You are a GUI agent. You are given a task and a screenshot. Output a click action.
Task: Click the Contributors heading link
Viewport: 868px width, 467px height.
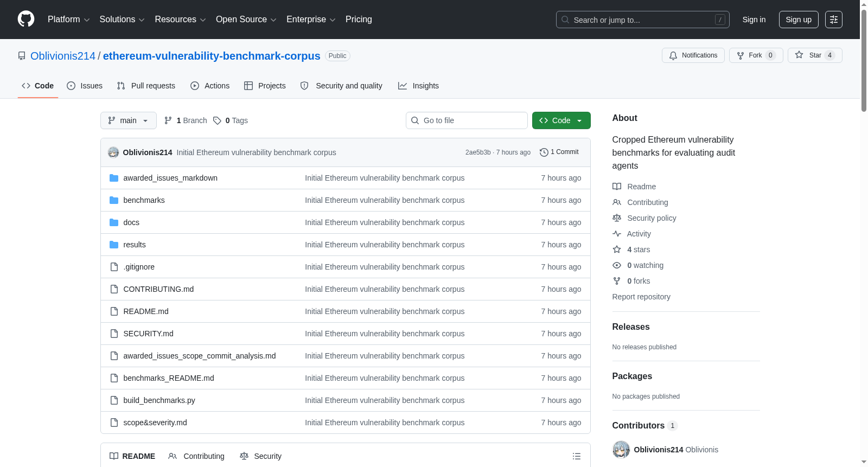645,425
